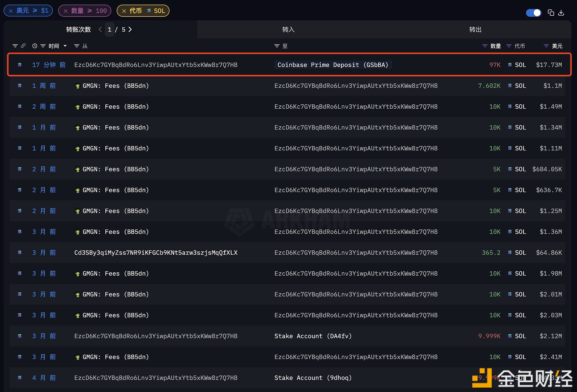
Task: Click the chain link icon in header
Action: [23, 46]
